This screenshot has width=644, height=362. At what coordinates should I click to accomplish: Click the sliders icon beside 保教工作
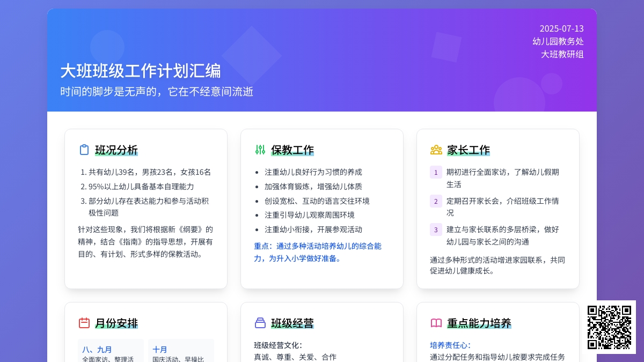click(x=260, y=150)
